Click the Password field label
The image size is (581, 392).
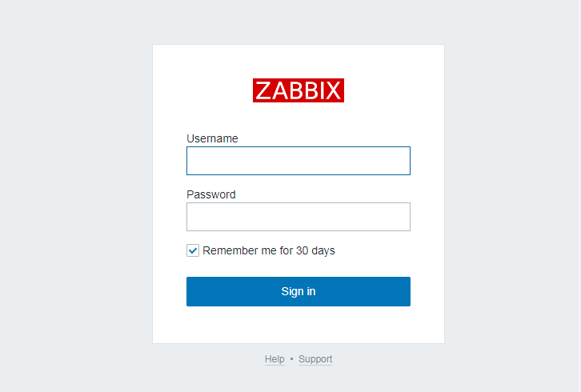(211, 194)
